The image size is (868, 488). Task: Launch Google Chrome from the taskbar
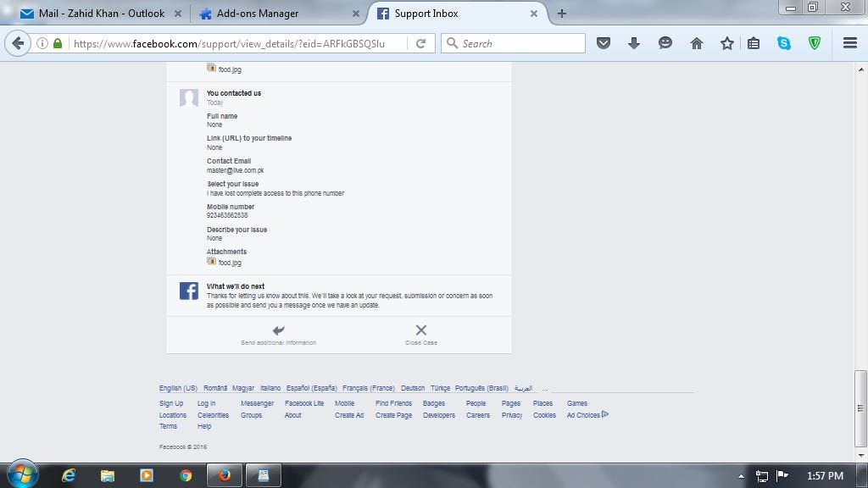tap(186, 475)
